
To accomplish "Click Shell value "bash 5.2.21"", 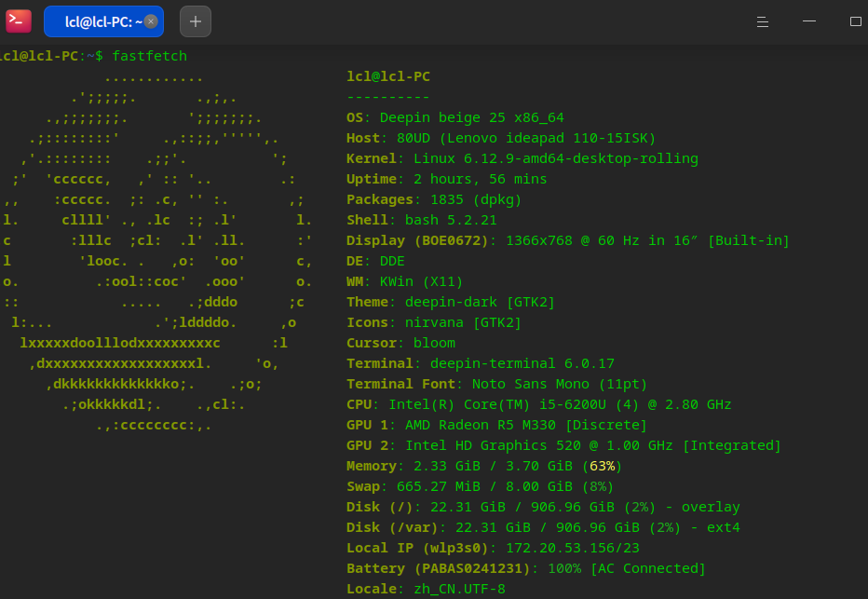I will (x=451, y=220).
